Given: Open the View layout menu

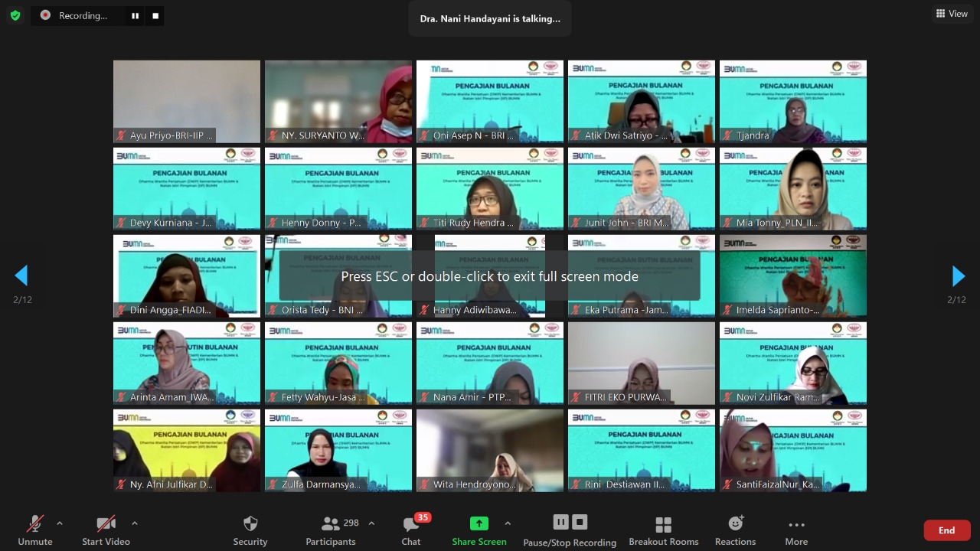Looking at the screenshot, I should [952, 14].
